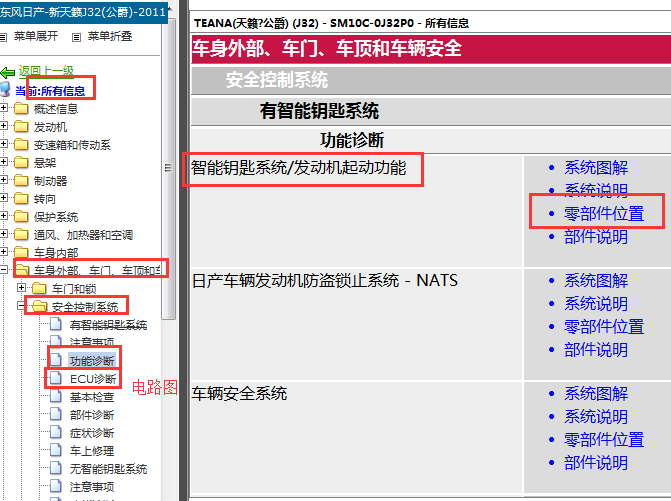This screenshot has height=501, width=671.
Task: Choose 菜单折叠 to collapse menus
Action: [110, 36]
